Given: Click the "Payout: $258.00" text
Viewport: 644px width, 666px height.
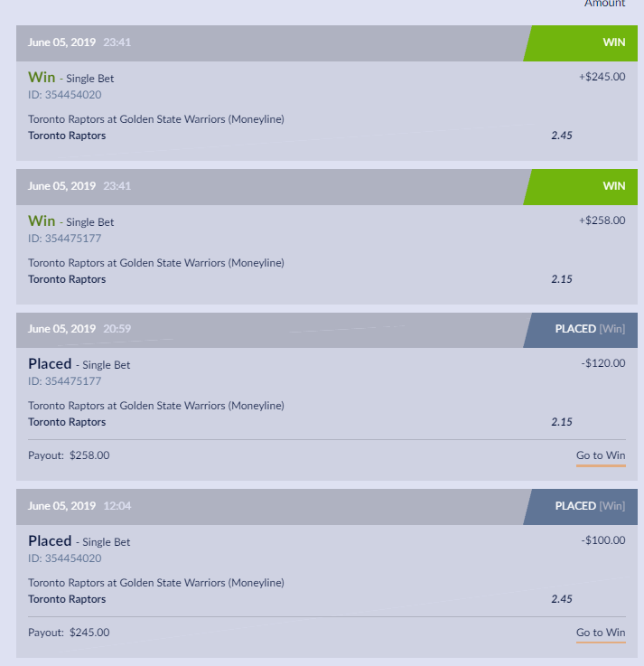Looking at the screenshot, I should coord(69,455).
